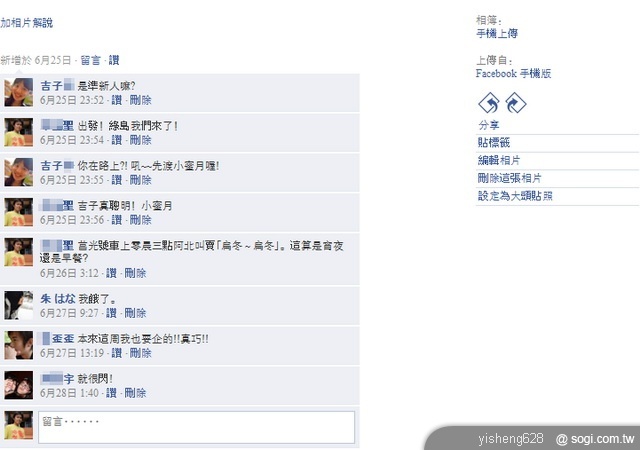This screenshot has width=640, height=450.
Task: Click 加相片解說 to add a caption
Action: click(x=27, y=23)
